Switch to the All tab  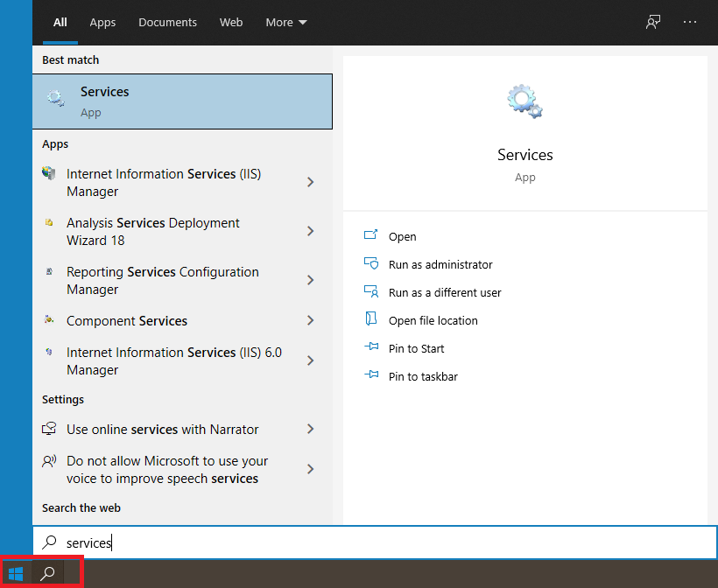[60, 22]
